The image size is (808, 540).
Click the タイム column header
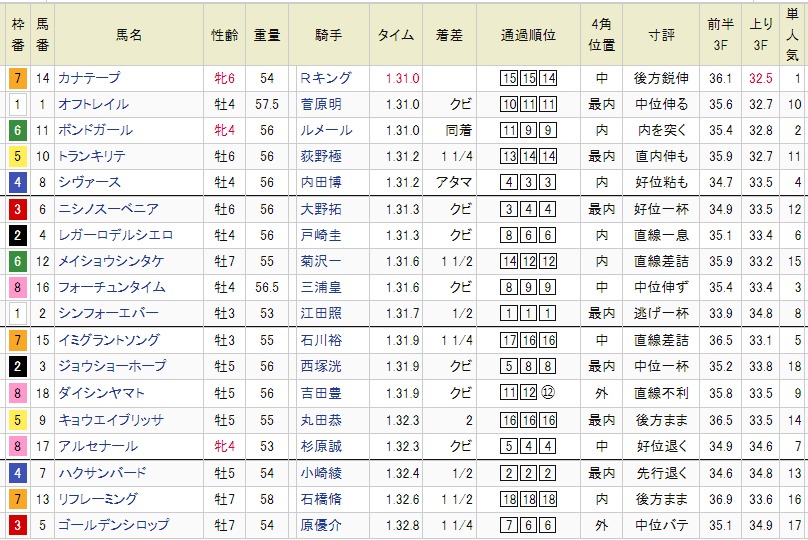[x=395, y=35]
